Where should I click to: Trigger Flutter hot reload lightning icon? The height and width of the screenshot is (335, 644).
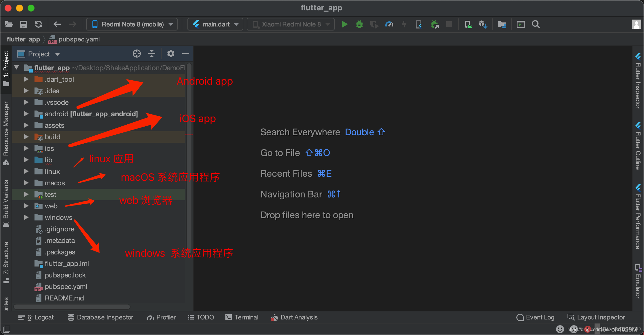point(404,24)
